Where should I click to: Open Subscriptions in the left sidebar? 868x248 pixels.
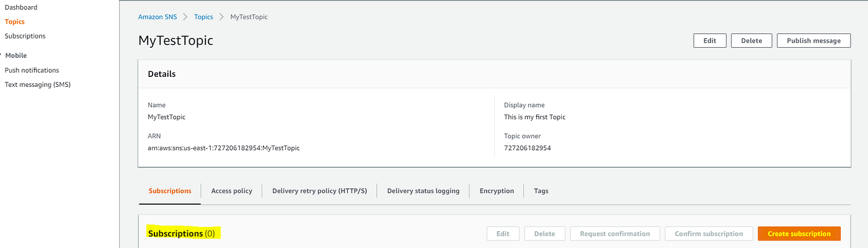[25, 36]
